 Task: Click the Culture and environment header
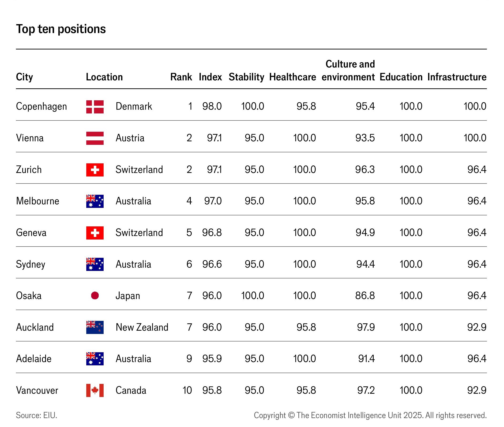(x=348, y=71)
